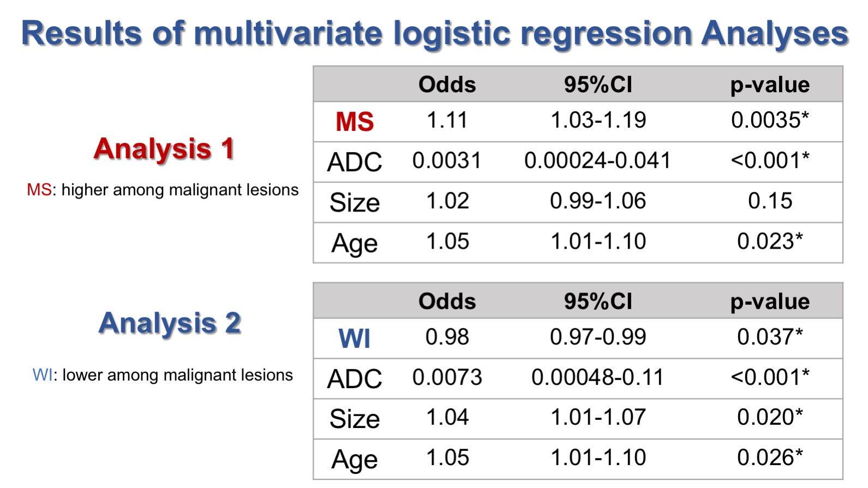868x488 pixels.
Task: Select the blue "Analysis 2" heading
Action: pos(170,323)
